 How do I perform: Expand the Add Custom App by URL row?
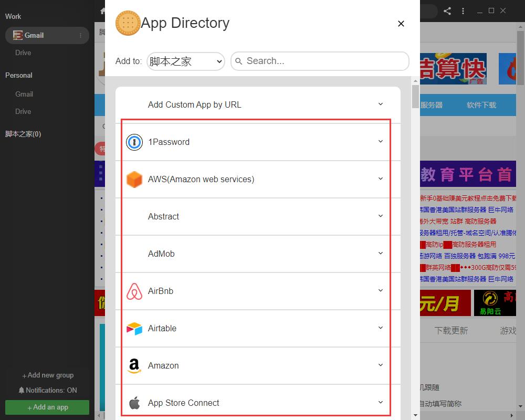point(381,104)
